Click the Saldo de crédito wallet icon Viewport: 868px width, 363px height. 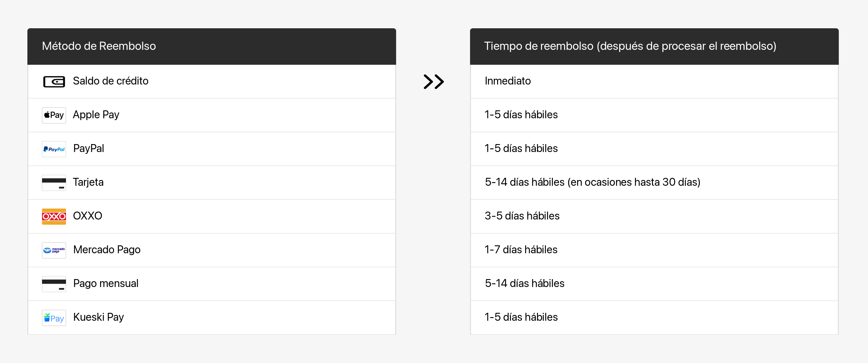pos(54,81)
